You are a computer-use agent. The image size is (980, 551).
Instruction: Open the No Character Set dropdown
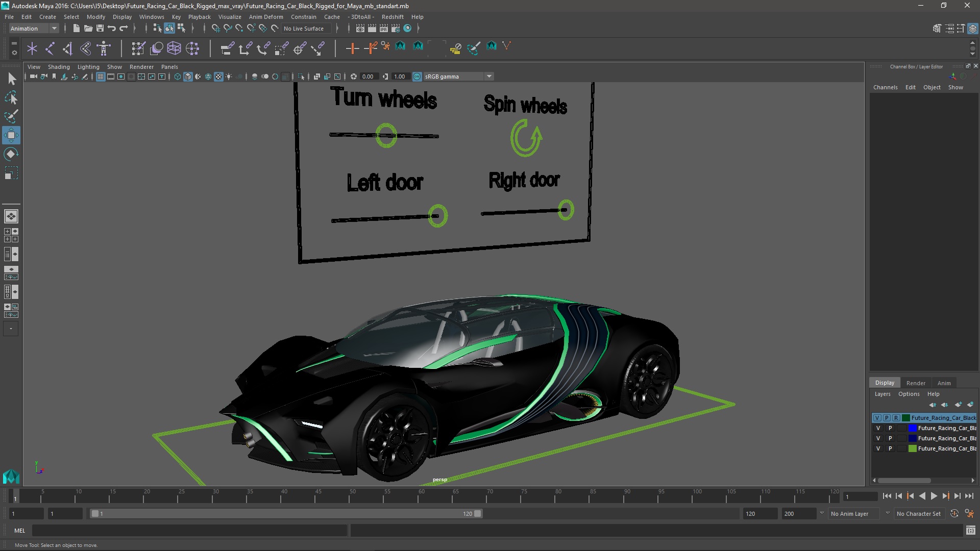pyautogui.click(x=921, y=514)
